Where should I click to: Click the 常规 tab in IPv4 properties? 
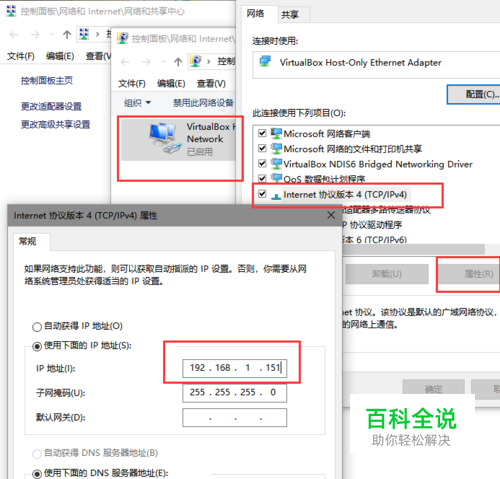32,241
